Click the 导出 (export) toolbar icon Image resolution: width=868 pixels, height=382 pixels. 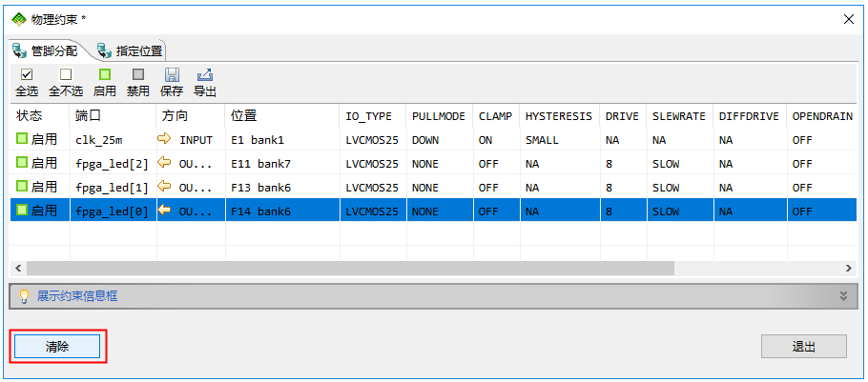[x=204, y=74]
